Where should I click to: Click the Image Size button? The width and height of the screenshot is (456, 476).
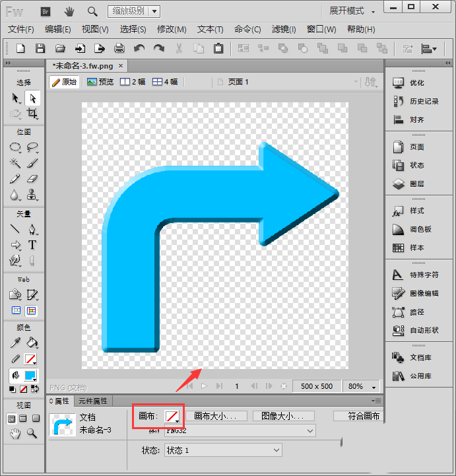(x=283, y=416)
